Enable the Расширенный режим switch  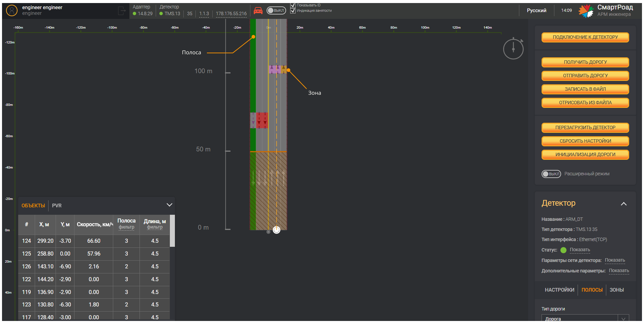click(x=551, y=174)
